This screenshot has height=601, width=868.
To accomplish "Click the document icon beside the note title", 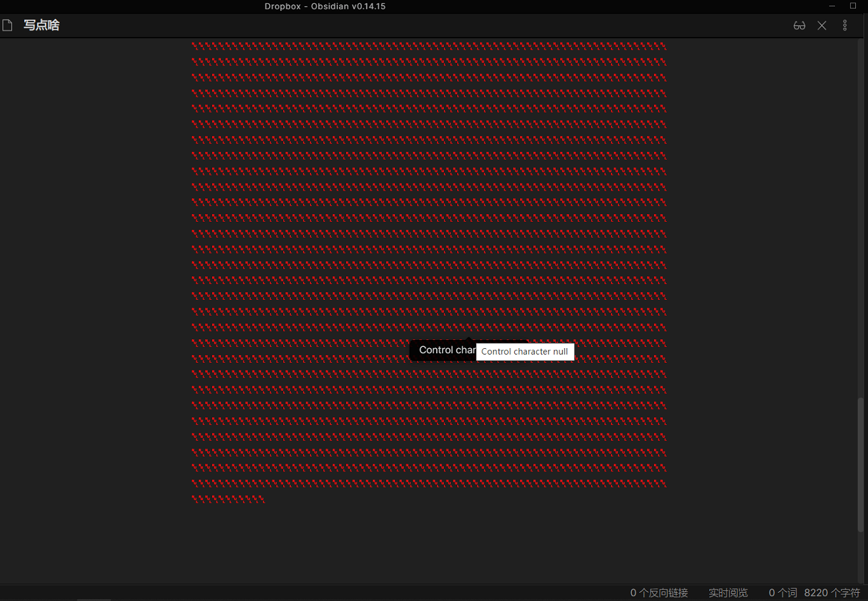I will [x=8, y=25].
